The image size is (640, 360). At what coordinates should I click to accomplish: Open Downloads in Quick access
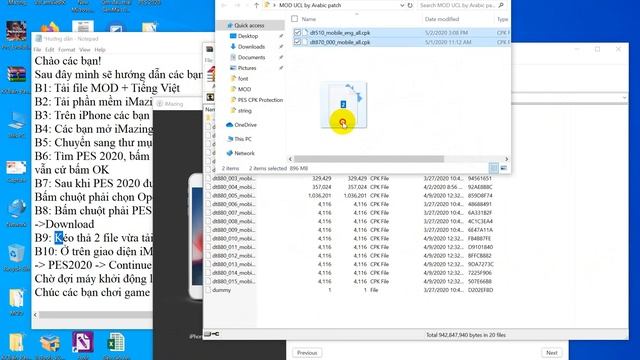[251, 47]
